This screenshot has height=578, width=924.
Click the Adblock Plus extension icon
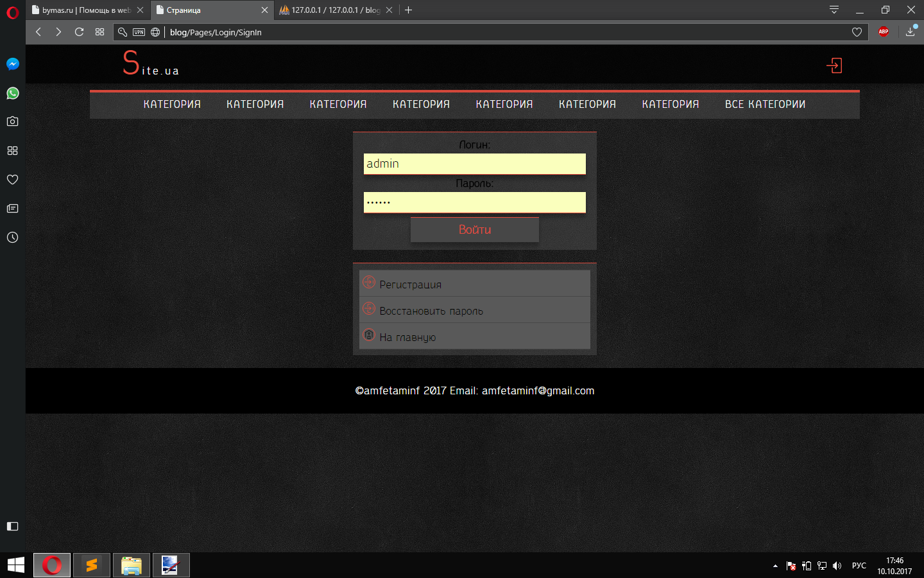coord(884,31)
